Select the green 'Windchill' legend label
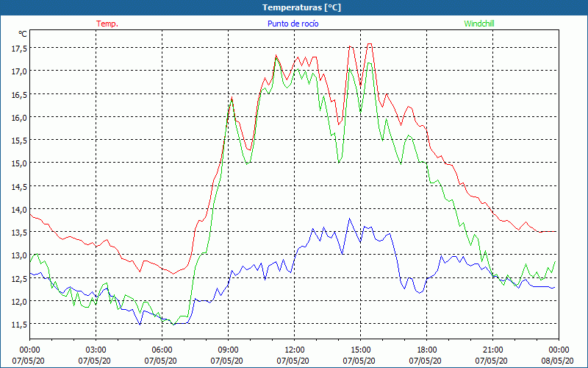The width and height of the screenshot is (588, 368). (479, 24)
